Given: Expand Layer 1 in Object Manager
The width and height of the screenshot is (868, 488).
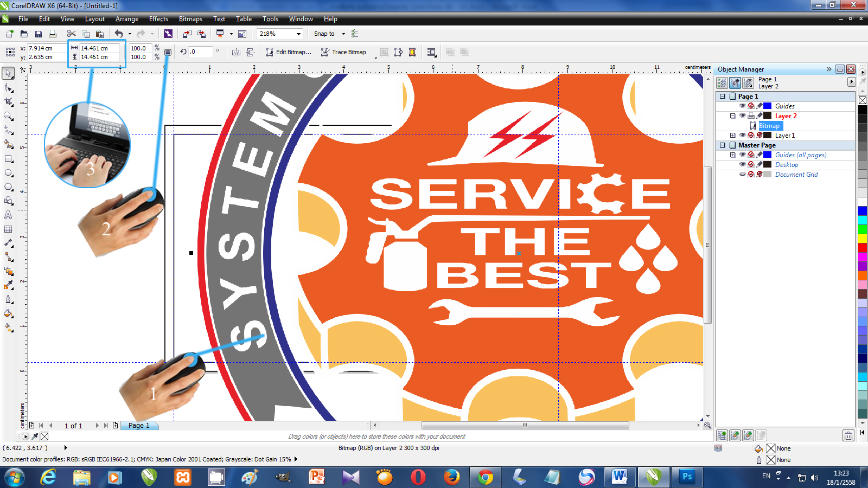Looking at the screenshot, I should (733, 136).
